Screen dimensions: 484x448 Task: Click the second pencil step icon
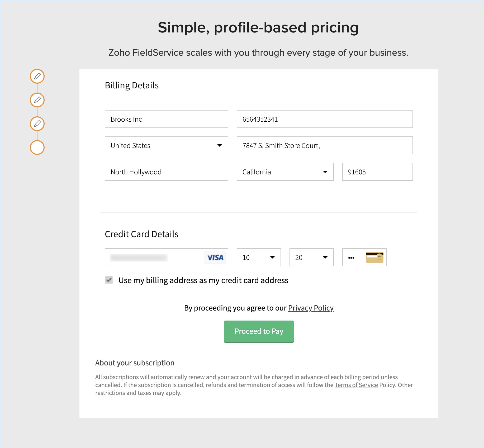click(37, 100)
